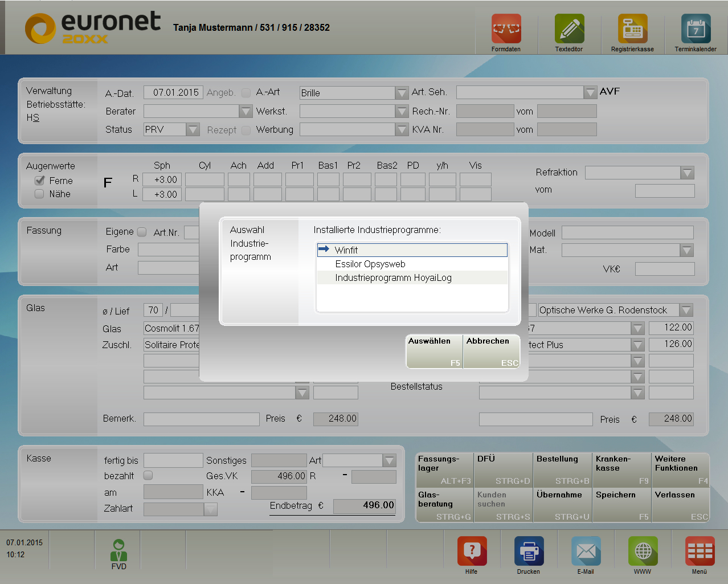Select Essilor Opsysweb entry

(x=412, y=264)
